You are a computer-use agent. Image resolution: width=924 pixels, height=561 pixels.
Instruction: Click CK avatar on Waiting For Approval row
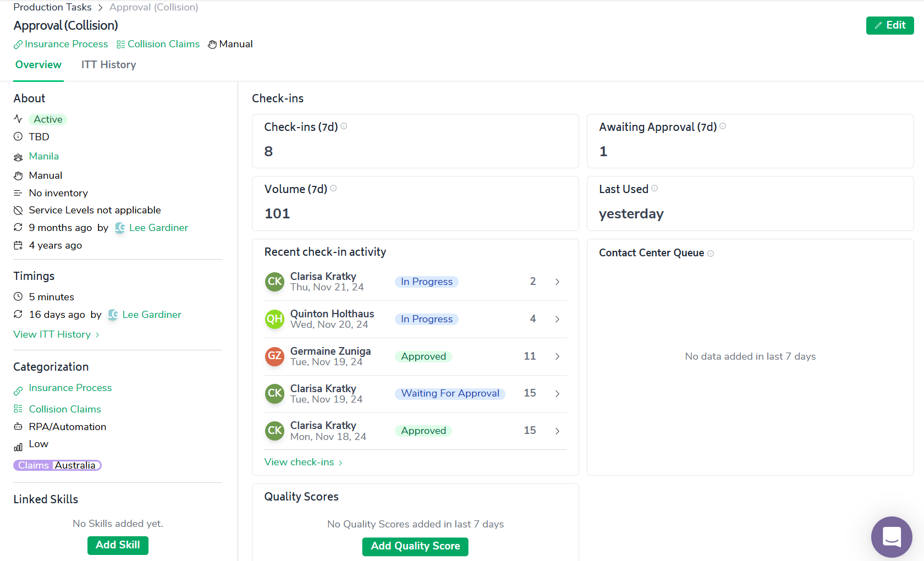tap(274, 393)
